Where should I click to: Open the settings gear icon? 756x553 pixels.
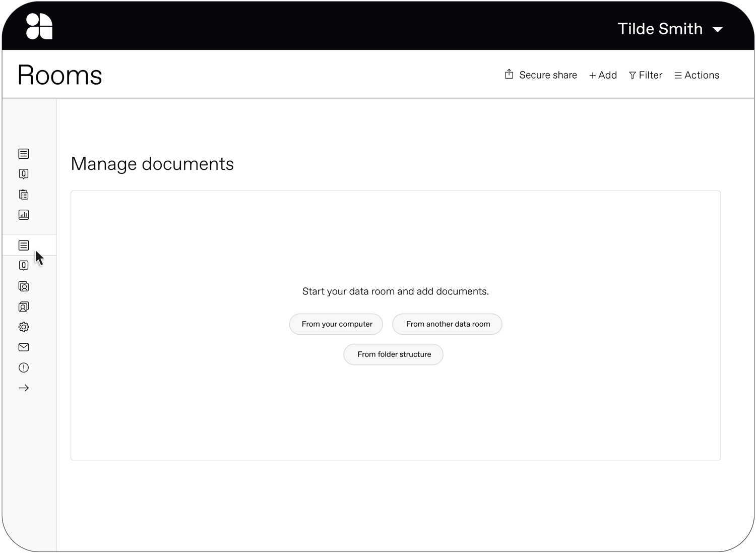tap(23, 327)
